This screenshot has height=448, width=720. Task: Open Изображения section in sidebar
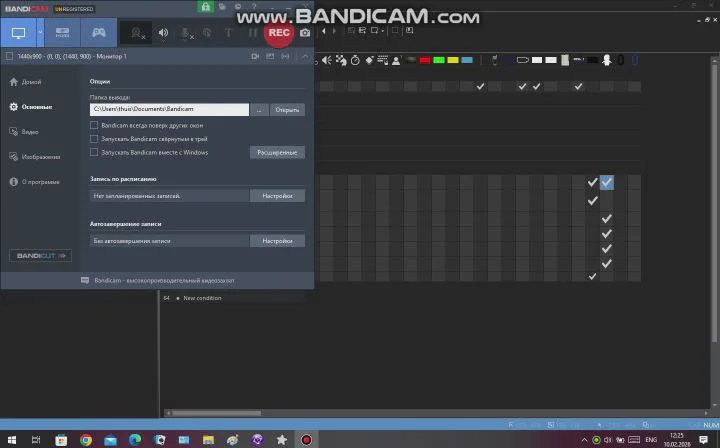pyautogui.click(x=35, y=157)
